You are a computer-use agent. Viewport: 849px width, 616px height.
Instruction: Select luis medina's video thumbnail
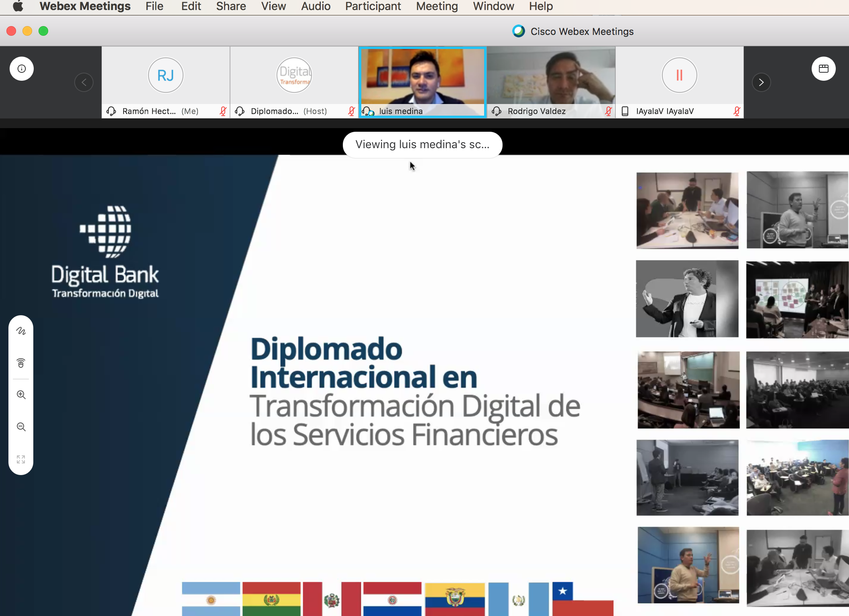coord(422,76)
